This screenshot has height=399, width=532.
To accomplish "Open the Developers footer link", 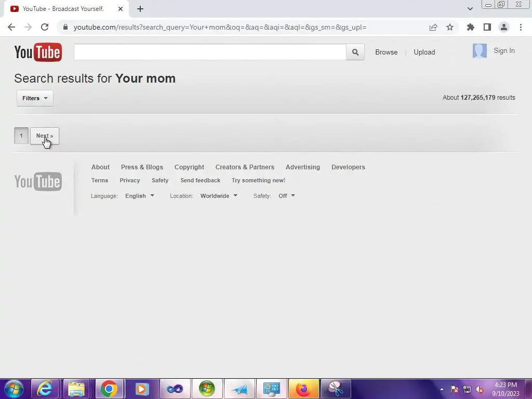I will pyautogui.click(x=348, y=167).
